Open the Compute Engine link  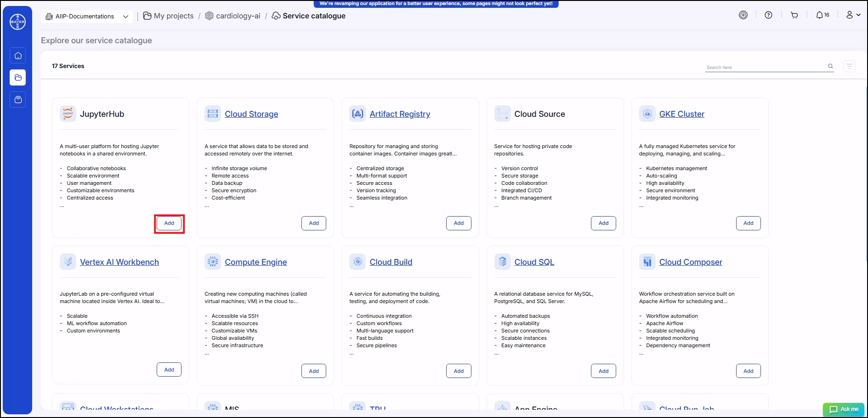(255, 262)
